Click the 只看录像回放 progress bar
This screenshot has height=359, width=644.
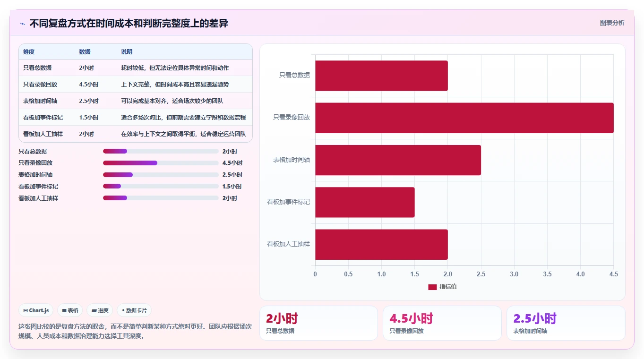click(161, 163)
